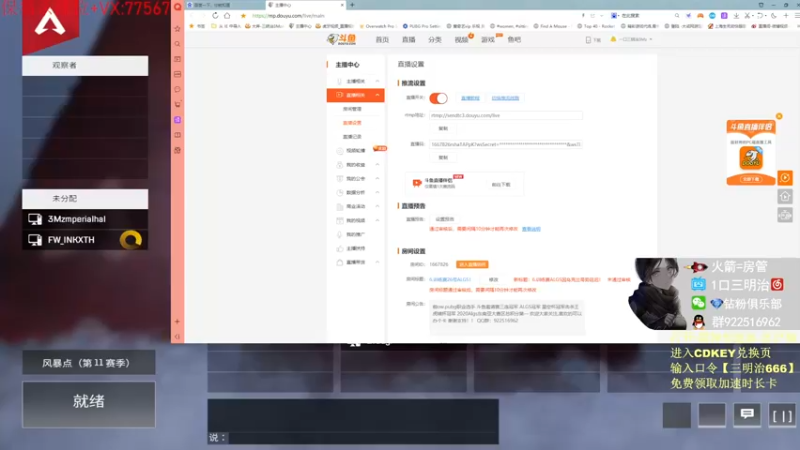The height and width of the screenshot is (450, 800).
Task: Open the purple app icon in browser sidebar
Action: (x=178, y=119)
